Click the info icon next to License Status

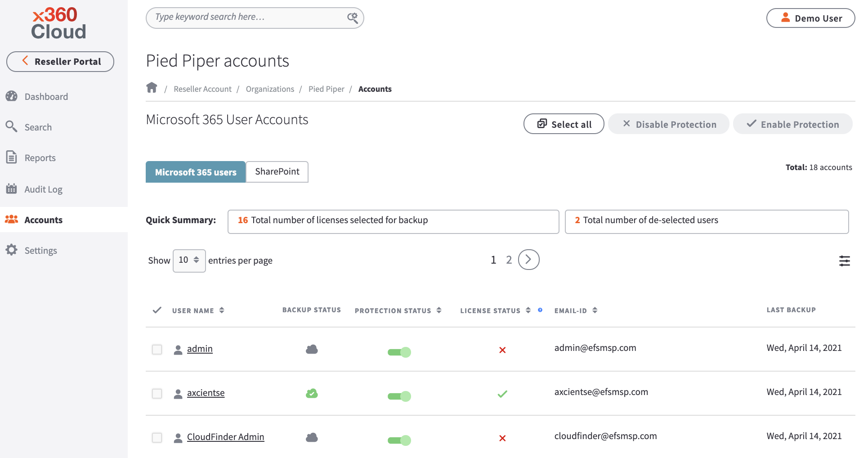point(540,310)
